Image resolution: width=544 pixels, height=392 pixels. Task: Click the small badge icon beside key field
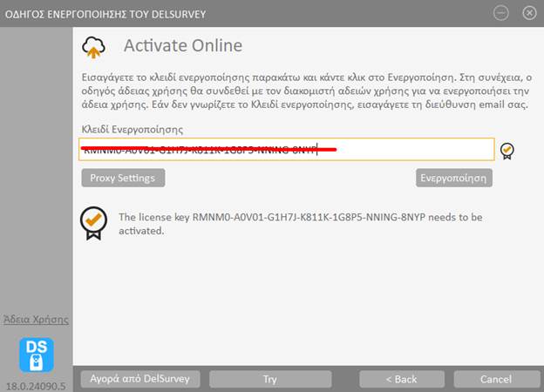507,151
